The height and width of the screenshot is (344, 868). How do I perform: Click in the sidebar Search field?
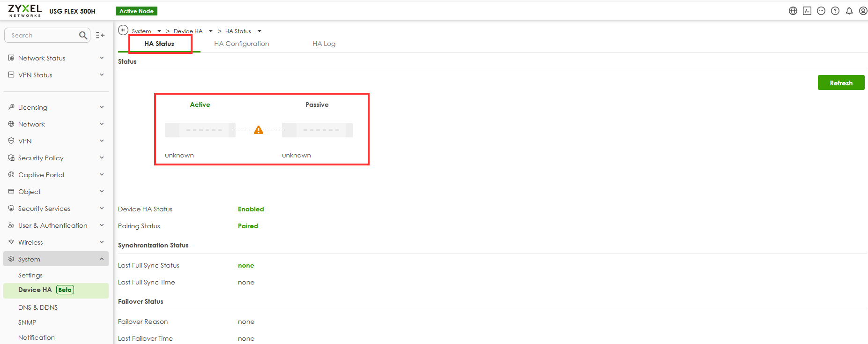coord(42,35)
